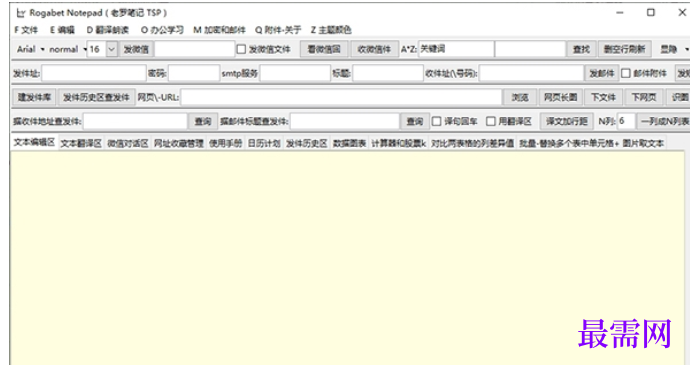Open the E 编辑 menu
690x365 pixels.
tap(62, 30)
